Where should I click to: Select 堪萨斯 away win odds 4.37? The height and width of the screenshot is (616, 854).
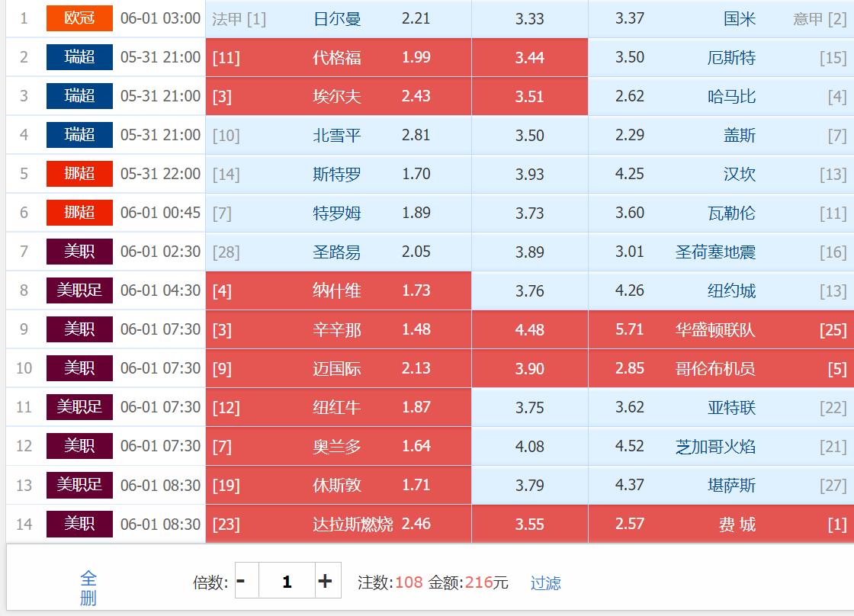721,485
